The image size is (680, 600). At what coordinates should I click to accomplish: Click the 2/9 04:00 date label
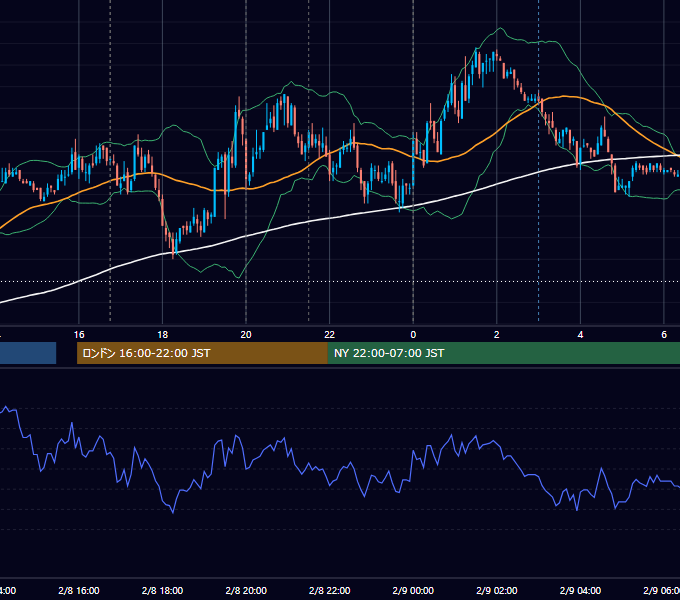point(580,590)
